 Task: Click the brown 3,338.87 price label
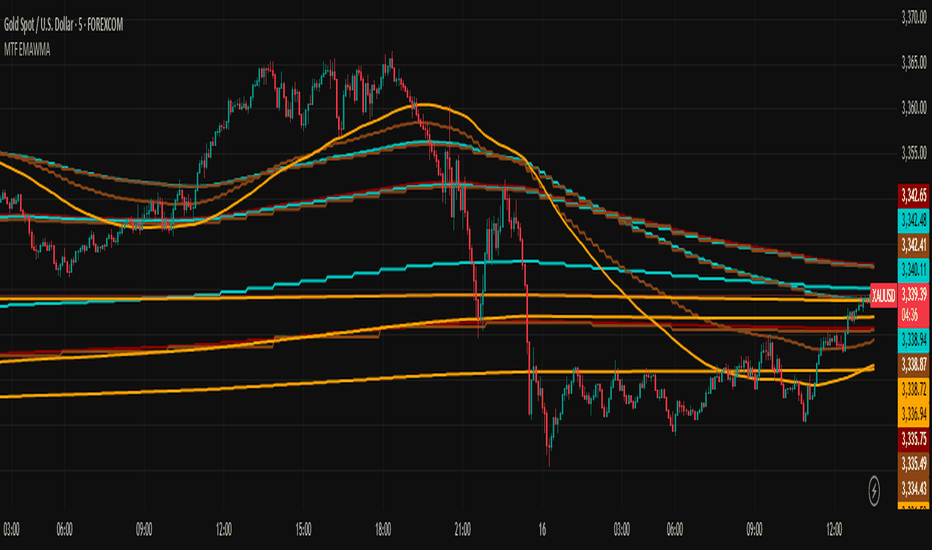tap(913, 364)
